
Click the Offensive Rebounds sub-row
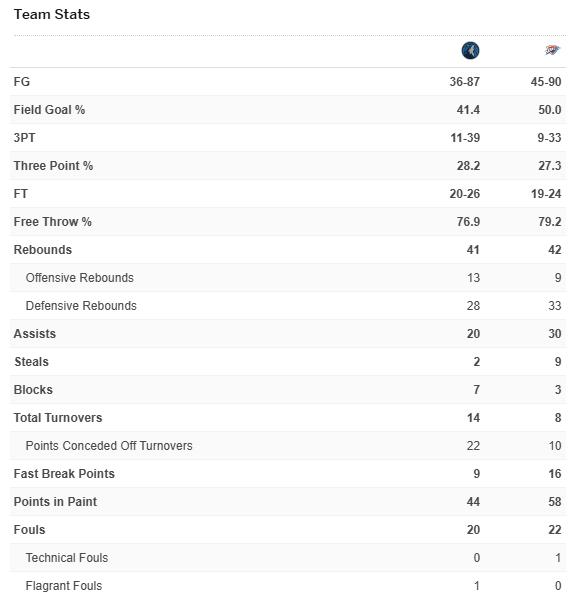tap(288, 278)
